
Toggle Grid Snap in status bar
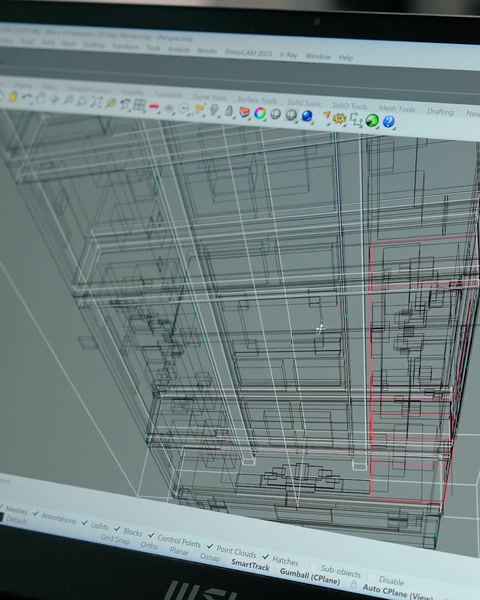(x=115, y=540)
